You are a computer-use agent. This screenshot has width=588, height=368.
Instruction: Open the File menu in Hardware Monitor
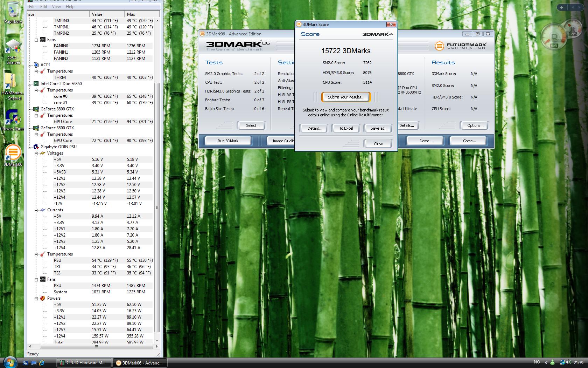click(32, 6)
